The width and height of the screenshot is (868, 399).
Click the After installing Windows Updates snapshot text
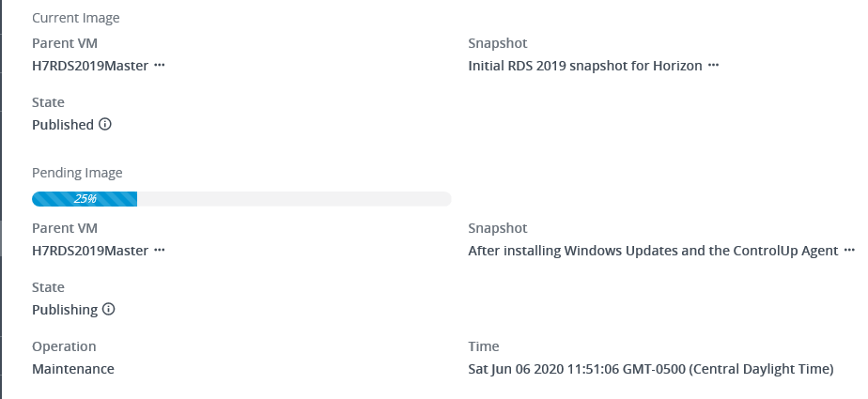click(x=653, y=251)
